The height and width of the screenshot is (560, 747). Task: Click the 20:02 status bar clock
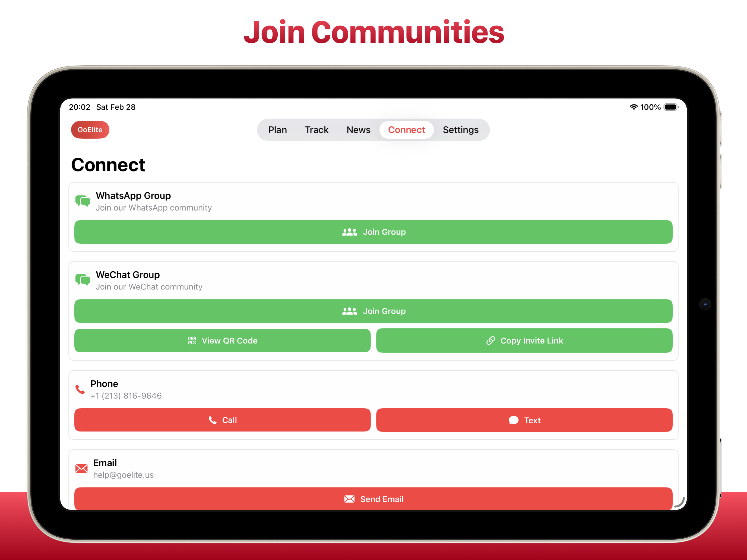79,107
